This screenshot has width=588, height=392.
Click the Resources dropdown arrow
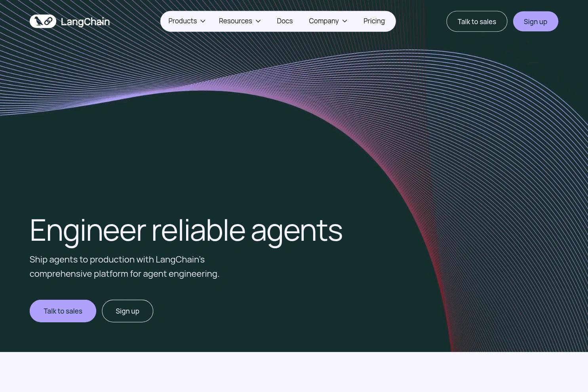point(258,21)
